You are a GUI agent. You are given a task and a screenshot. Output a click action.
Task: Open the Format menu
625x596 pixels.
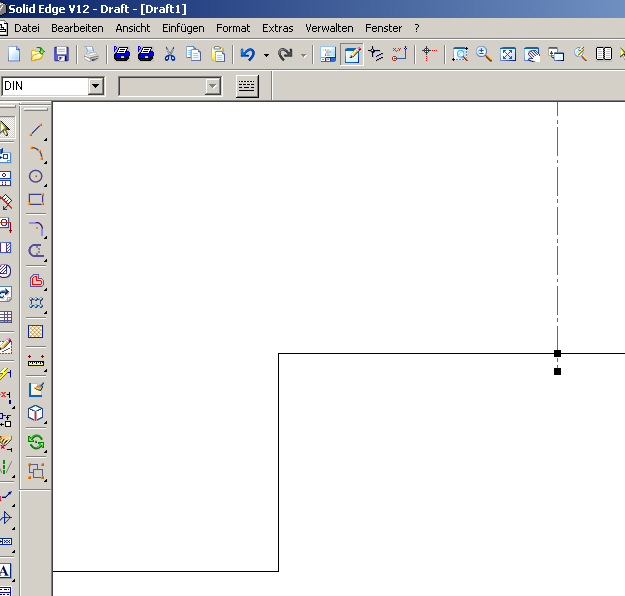click(233, 28)
